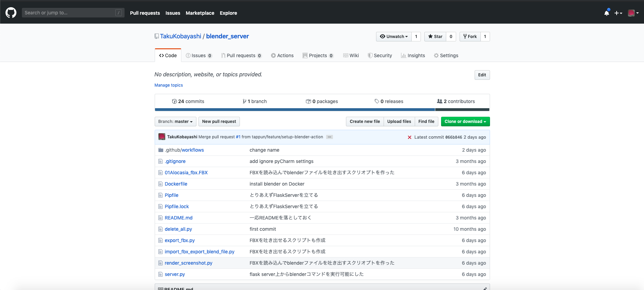This screenshot has width=644, height=290.
Task: Open the blender_server repository title link
Action: point(228,36)
